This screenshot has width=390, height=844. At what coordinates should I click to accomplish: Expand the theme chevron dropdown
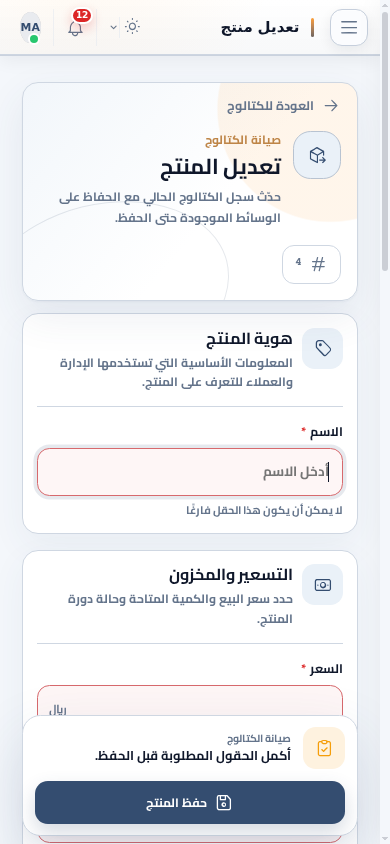pyautogui.click(x=114, y=27)
